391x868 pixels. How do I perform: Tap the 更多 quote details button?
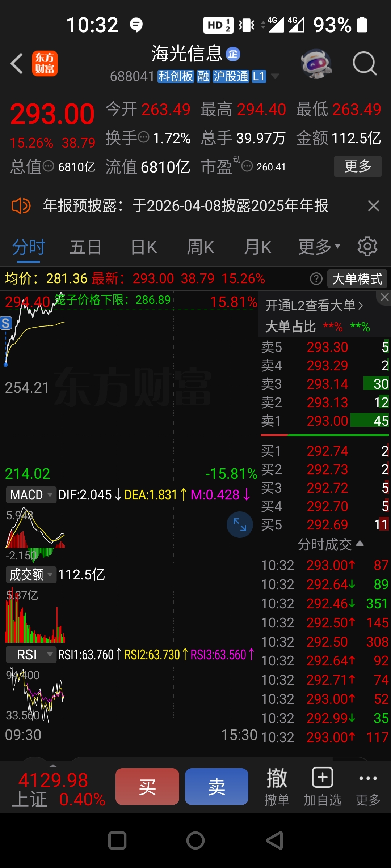358,166
